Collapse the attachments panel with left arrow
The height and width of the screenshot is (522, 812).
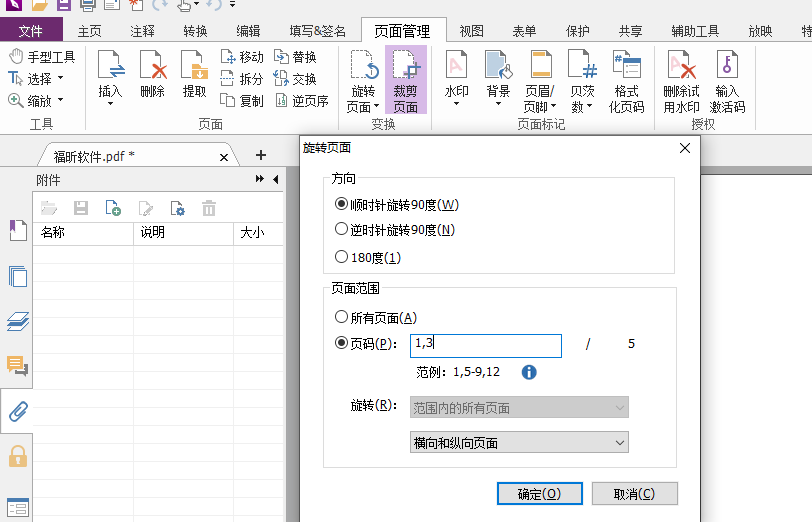(x=276, y=179)
